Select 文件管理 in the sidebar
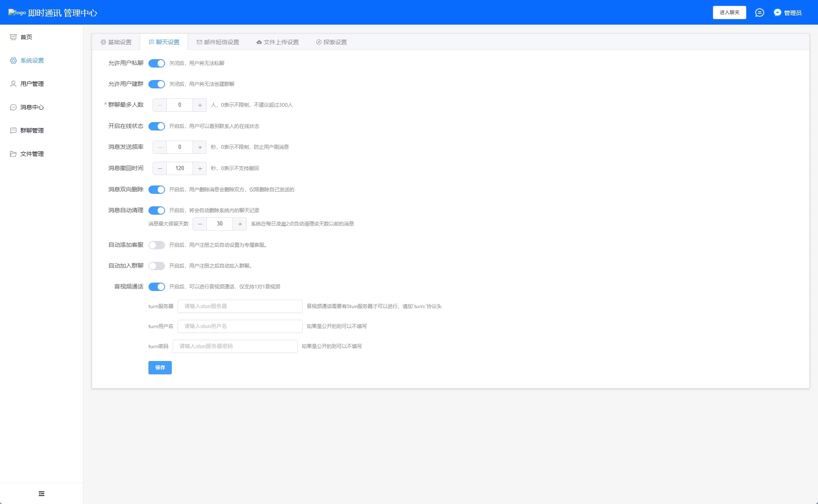The image size is (818, 504). click(31, 153)
